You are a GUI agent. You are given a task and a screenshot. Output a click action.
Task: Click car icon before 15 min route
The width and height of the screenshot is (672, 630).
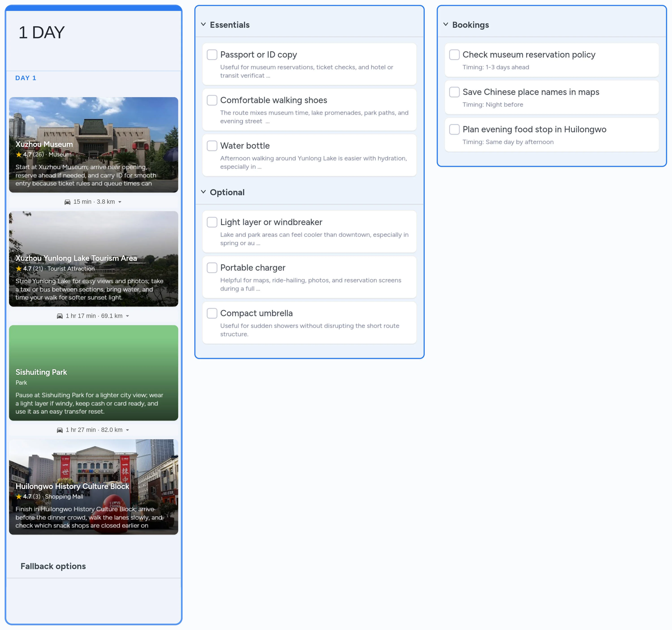[67, 202]
